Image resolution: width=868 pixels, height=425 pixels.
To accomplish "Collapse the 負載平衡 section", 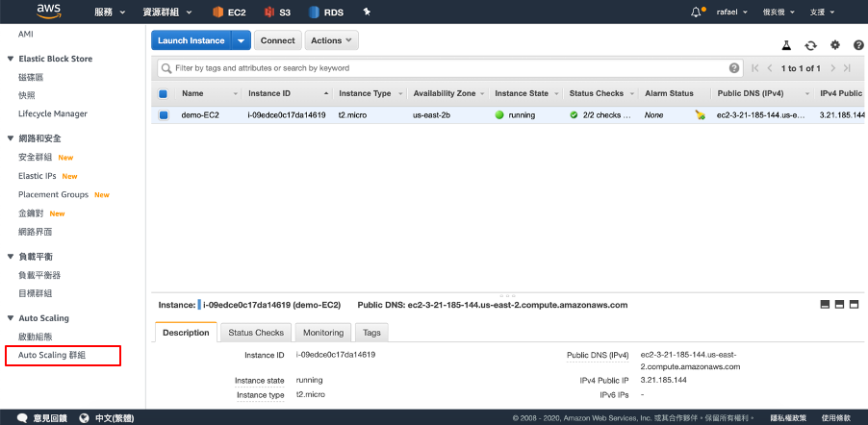I will (10, 257).
